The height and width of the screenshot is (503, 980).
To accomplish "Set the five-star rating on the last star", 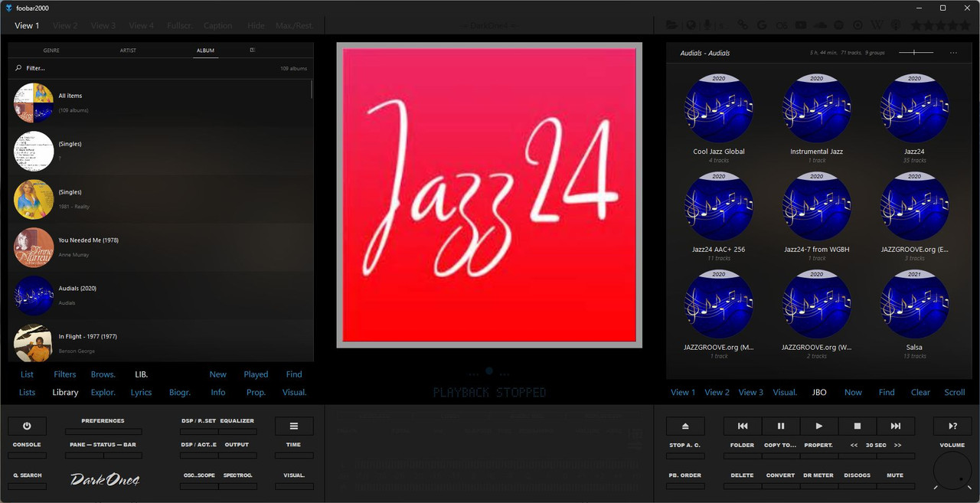I will pyautogui.click(x=965, y=25).
